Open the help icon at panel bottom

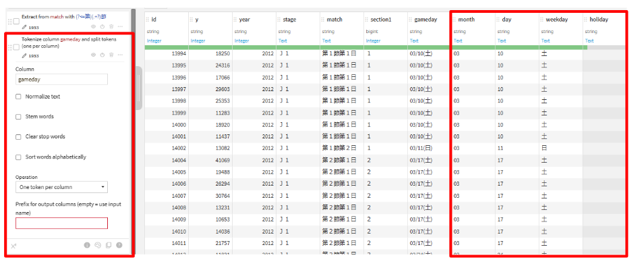point(119,245)
